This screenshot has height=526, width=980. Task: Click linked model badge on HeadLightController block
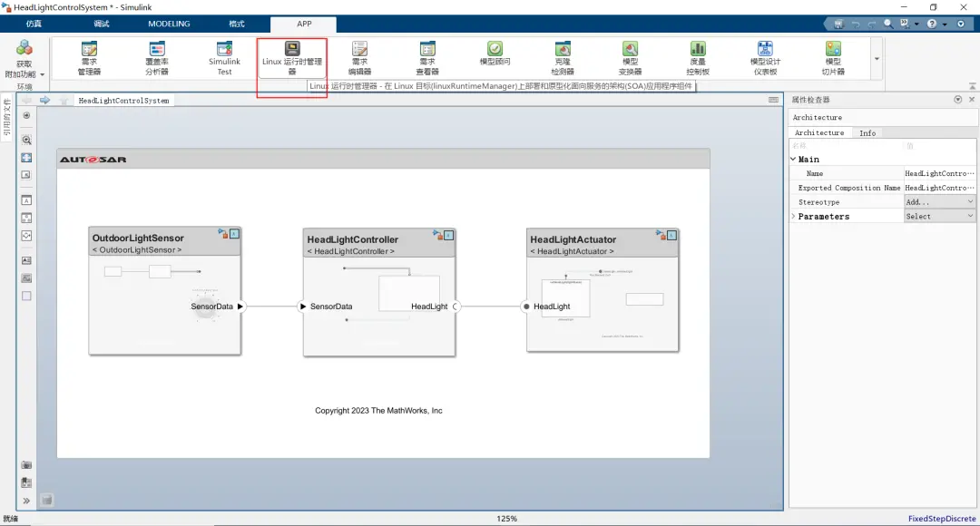click(436, 234)
